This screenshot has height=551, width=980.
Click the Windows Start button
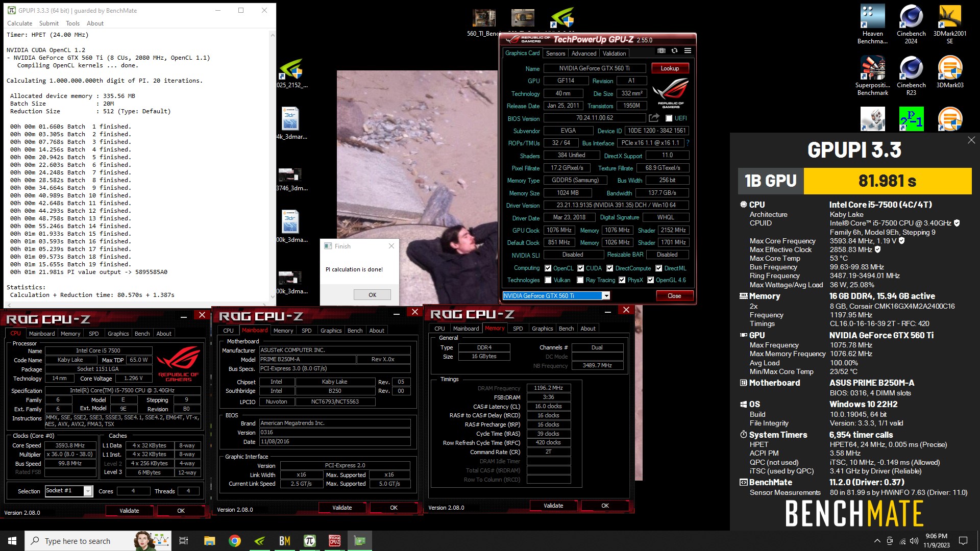(12, 541)
